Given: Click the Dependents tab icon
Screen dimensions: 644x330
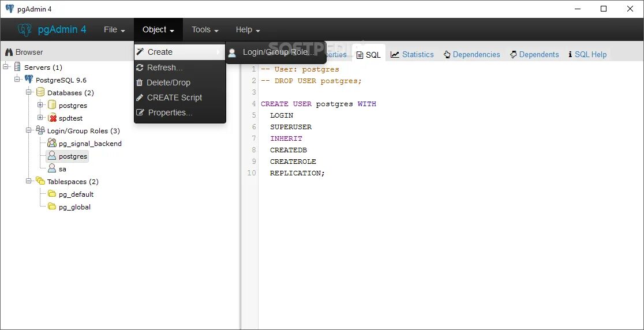Looking at the screenshot, I should (514, 54).
